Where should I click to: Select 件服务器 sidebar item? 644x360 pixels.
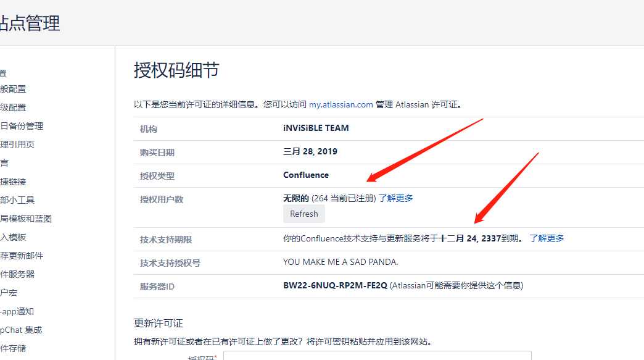point(17,274)
